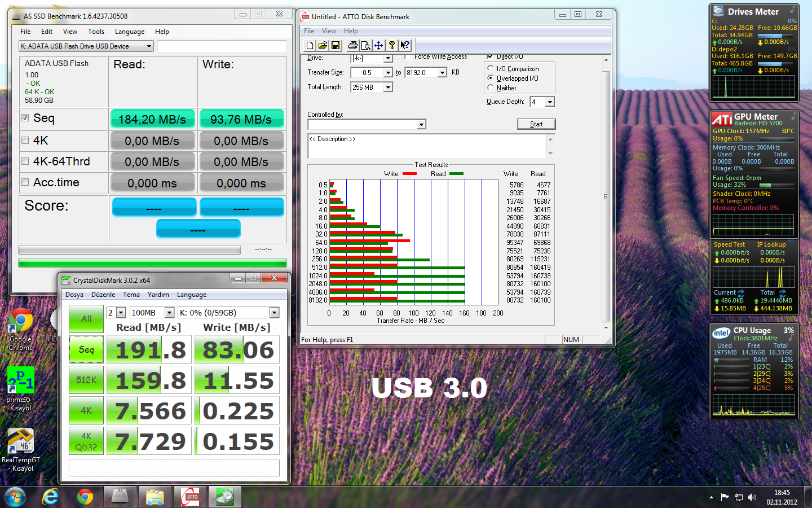
Task: Select I/O Comparison radio option
Action: tap(491, 68)
